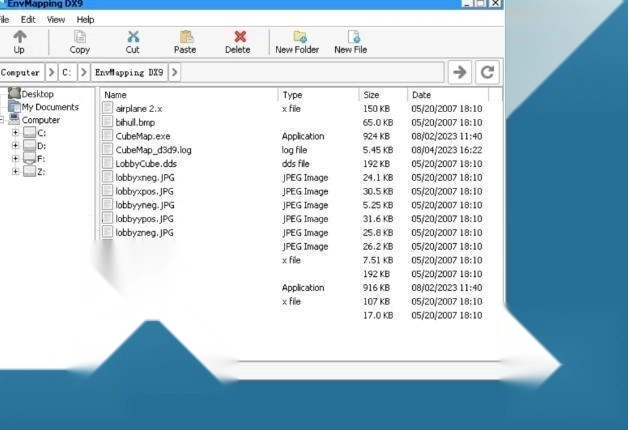Expand the D: drive tree node
628x430 pixels.
(x=15, y=146)
